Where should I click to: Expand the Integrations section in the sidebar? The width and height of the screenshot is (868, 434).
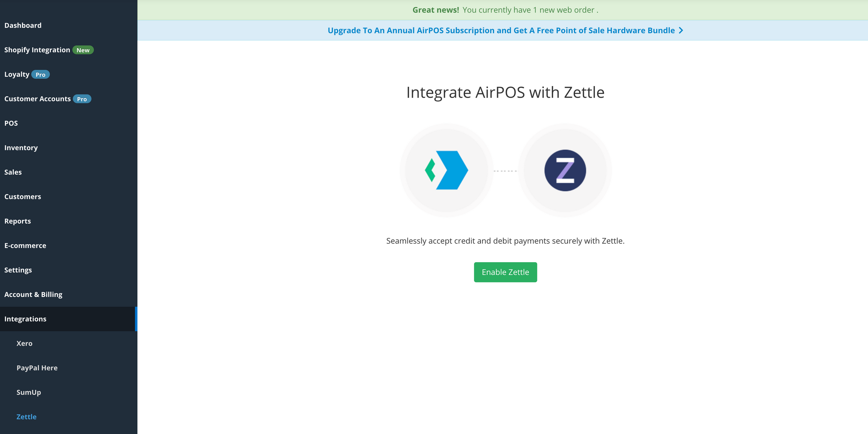[x=25, y=319]
